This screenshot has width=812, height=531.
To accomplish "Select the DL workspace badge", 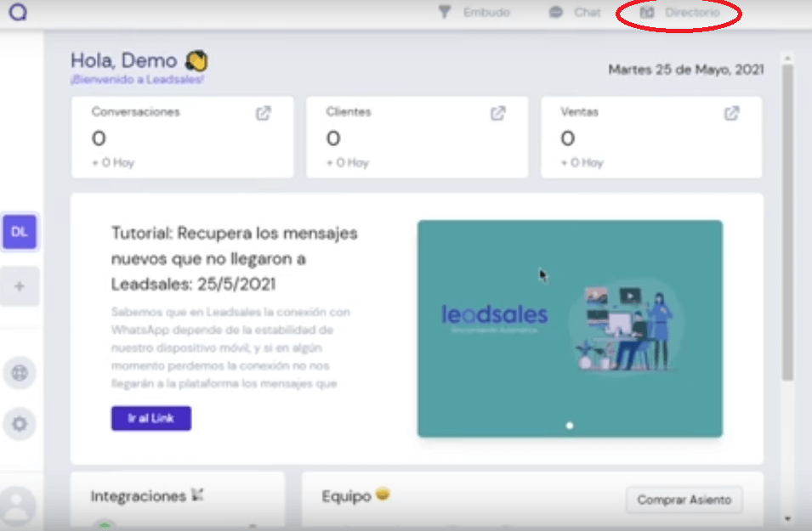I will [x=20, y=231].
